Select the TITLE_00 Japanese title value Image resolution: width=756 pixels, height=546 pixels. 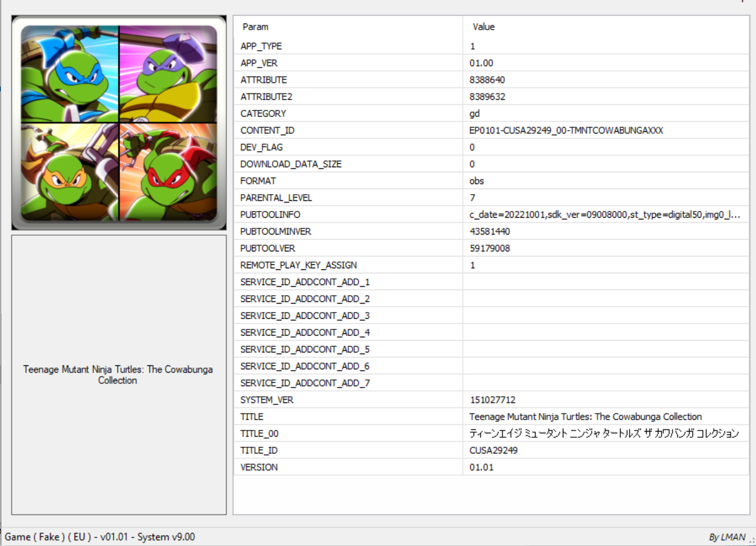(604, 433)
